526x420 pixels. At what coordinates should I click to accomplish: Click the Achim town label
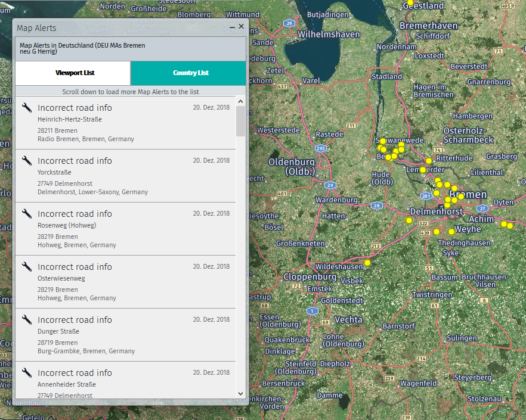point(481,219)
